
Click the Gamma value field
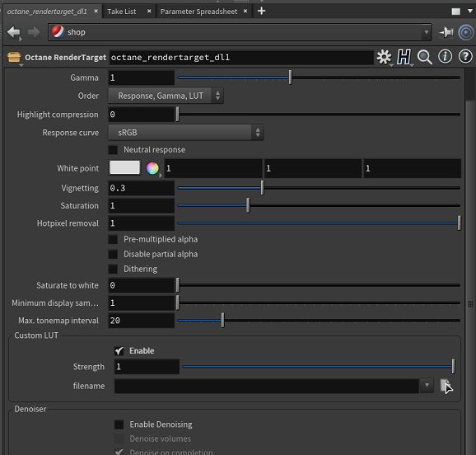(x=142, y=77)
